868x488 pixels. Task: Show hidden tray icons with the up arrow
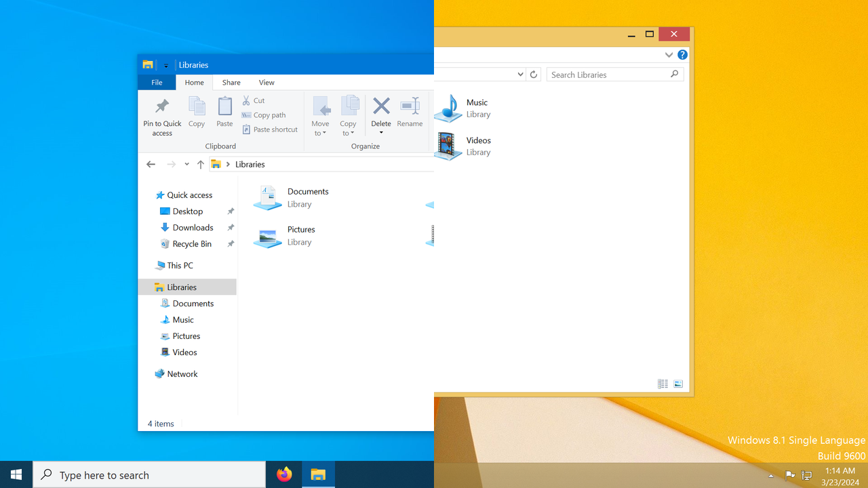[771, 476]
